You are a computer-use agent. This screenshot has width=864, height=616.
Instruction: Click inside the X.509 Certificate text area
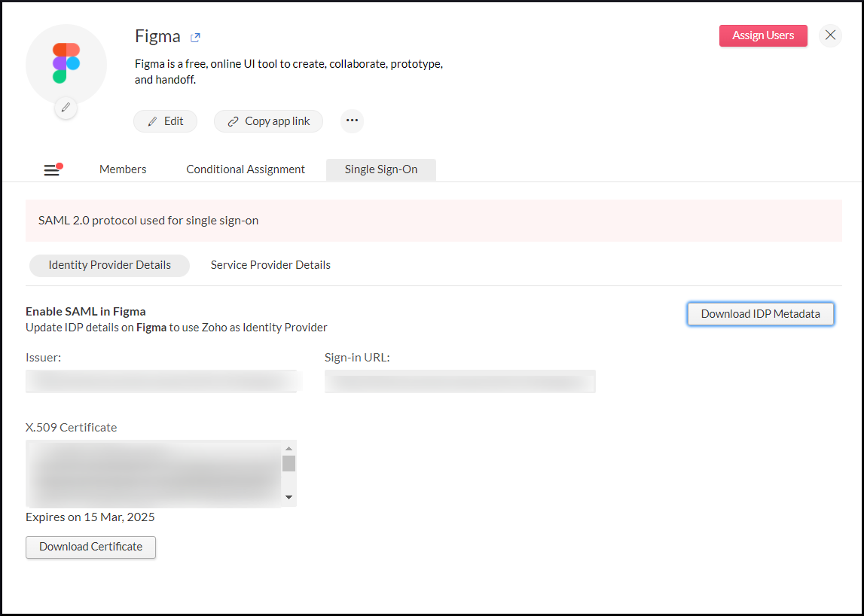pos(154,473)
